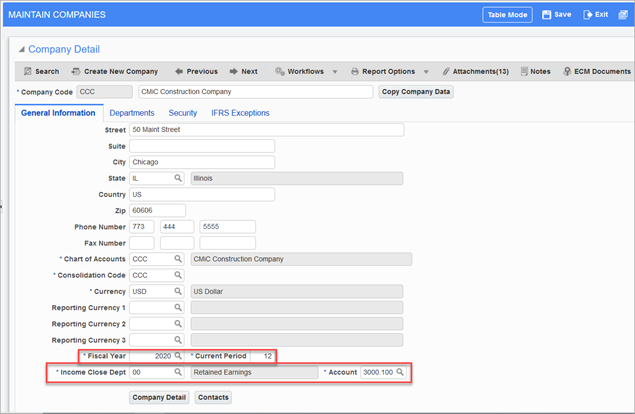The image size is (635, 414).
Task: Click the Phone Number field 444
Action: [x=177, y=226]
